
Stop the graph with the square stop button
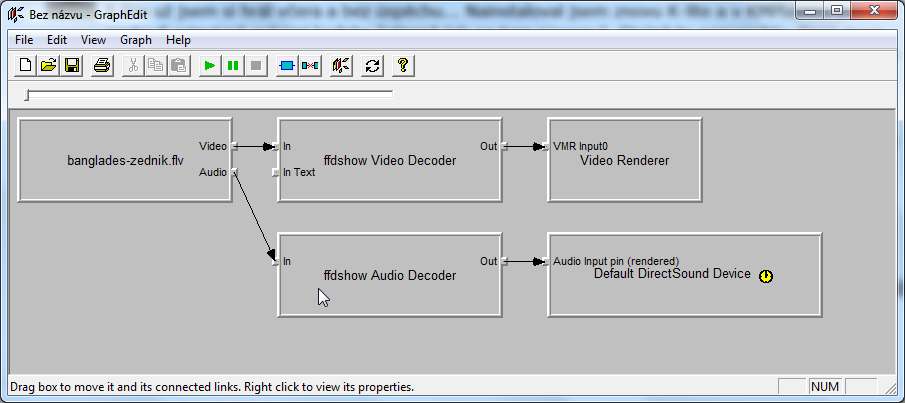[x=256, y=65]
